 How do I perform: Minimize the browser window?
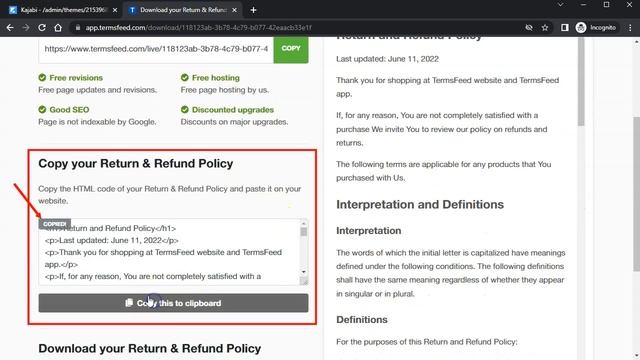(583, 4)
